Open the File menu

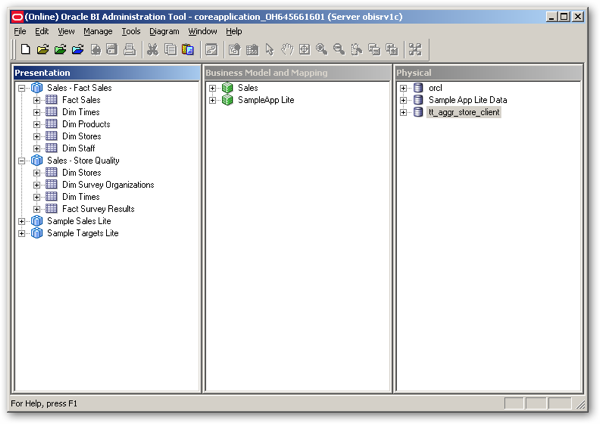point(20,31)
